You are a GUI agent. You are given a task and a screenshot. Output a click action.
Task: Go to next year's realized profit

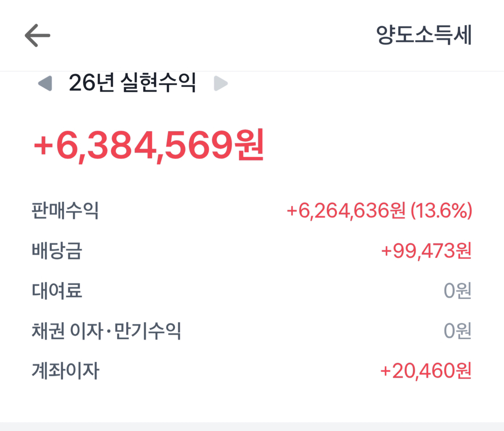[221, 83]
